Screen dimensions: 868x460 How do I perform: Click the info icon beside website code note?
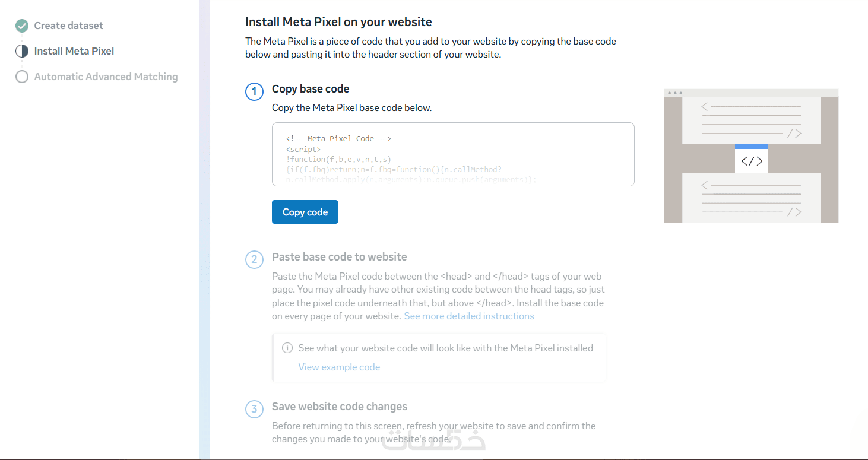coord(287,348)
